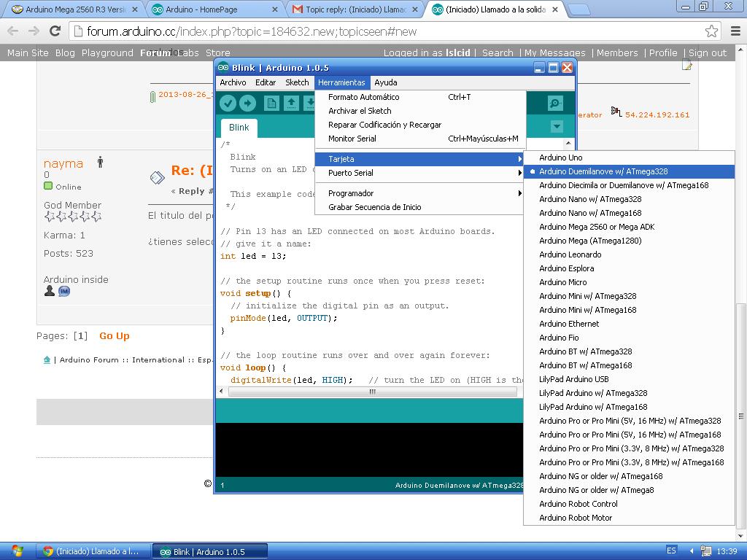Click the Go Up link

tap(115, 335)
